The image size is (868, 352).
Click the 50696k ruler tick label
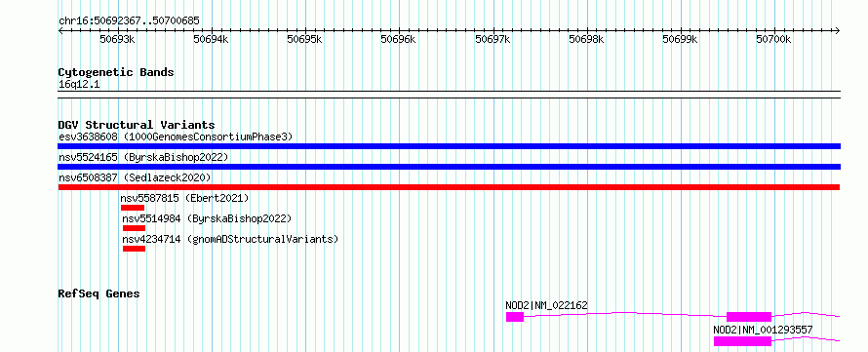[x=398, y=39]
